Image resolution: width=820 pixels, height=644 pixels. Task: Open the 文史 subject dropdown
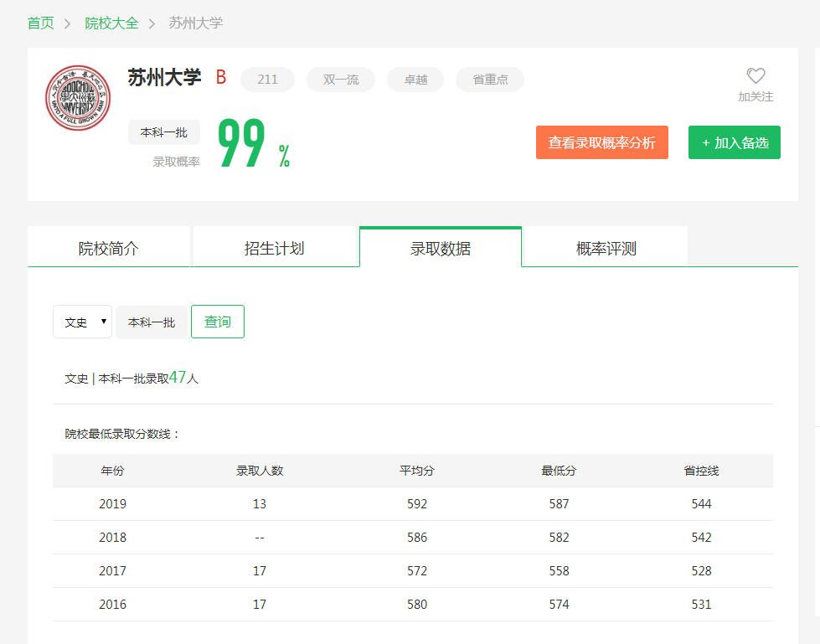pyautogui.click(x=83, y=322)
